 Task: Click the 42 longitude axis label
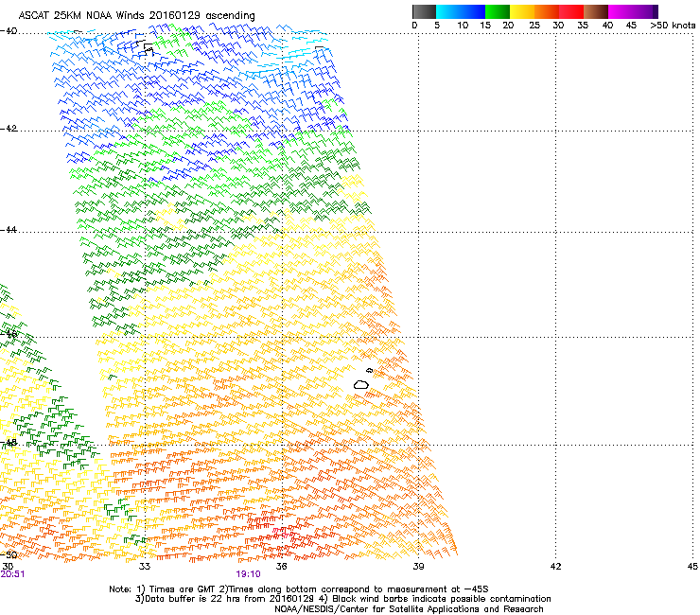point(555,567)
